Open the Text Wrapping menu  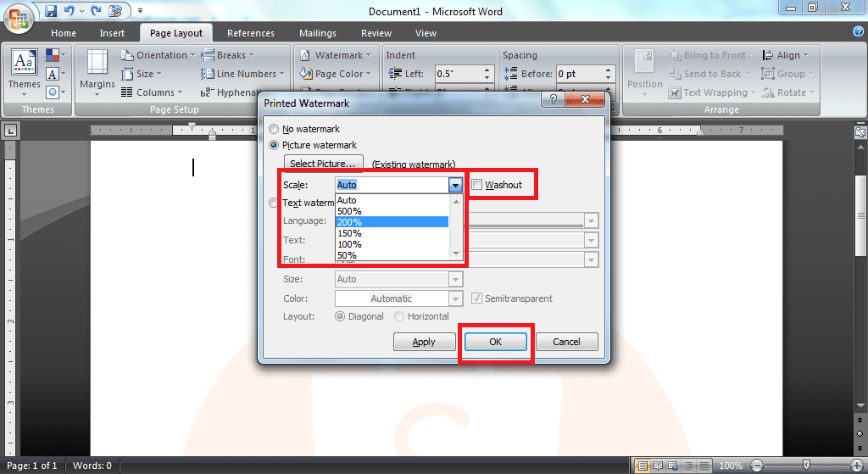tap(712, 92)
